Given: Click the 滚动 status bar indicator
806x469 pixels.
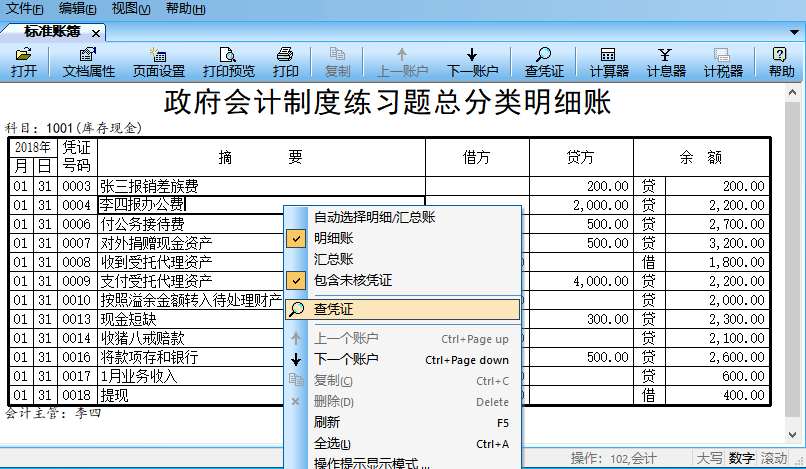Looking at the screenshot, I should click(x=774, y=458).
